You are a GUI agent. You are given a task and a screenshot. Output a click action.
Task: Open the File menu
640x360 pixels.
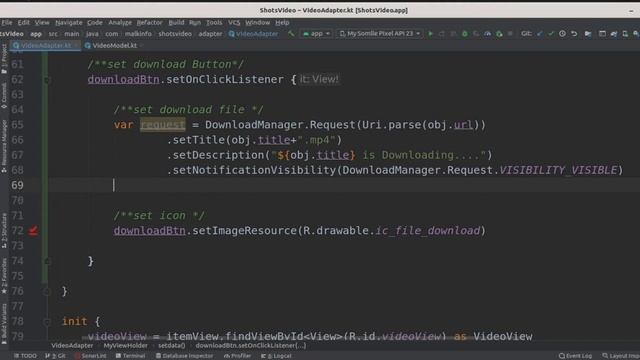coord(7,22)
